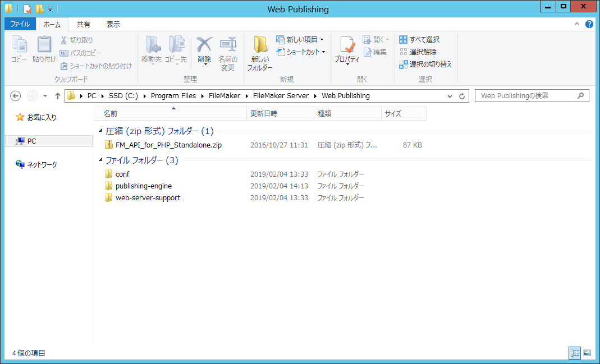This screenshot has height=364, width=600.
Task: Sort by 名前 column header
Action: coord(170,114)
